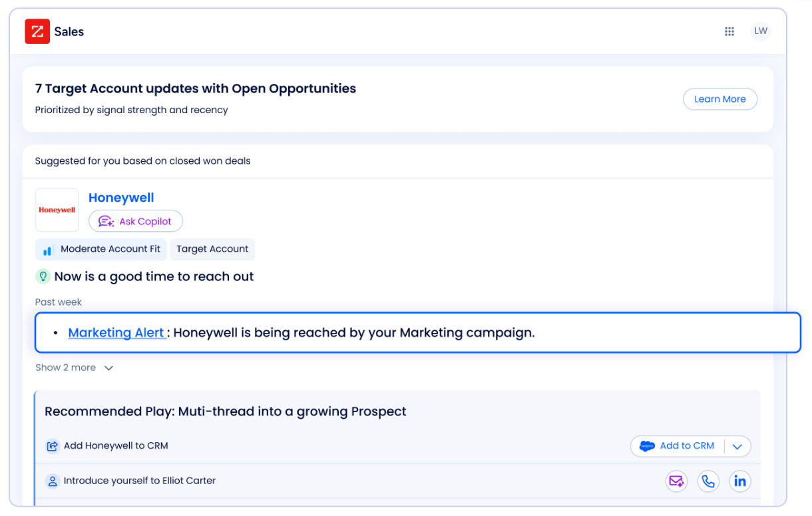The width and height of the screenshot is (812, 516).
Task: Open the Honeywell company name link
Action: 121,198
